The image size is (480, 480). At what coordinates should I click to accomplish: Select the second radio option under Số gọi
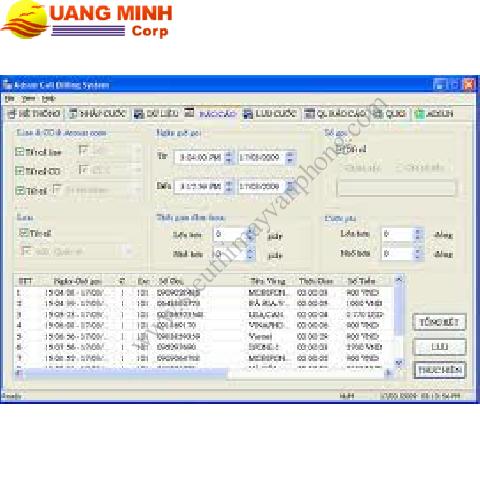coord(421,168)
